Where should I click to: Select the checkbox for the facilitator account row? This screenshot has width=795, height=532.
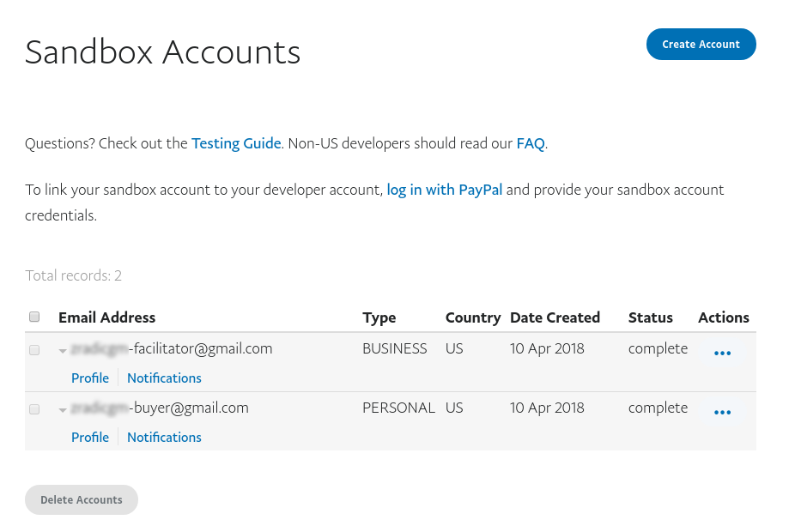click(34, 349)
